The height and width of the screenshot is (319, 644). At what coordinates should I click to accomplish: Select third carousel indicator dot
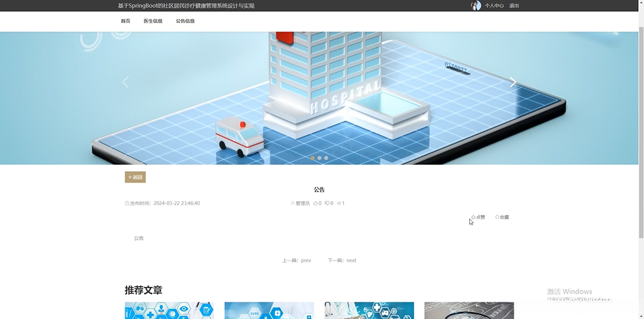click(326, 158)
